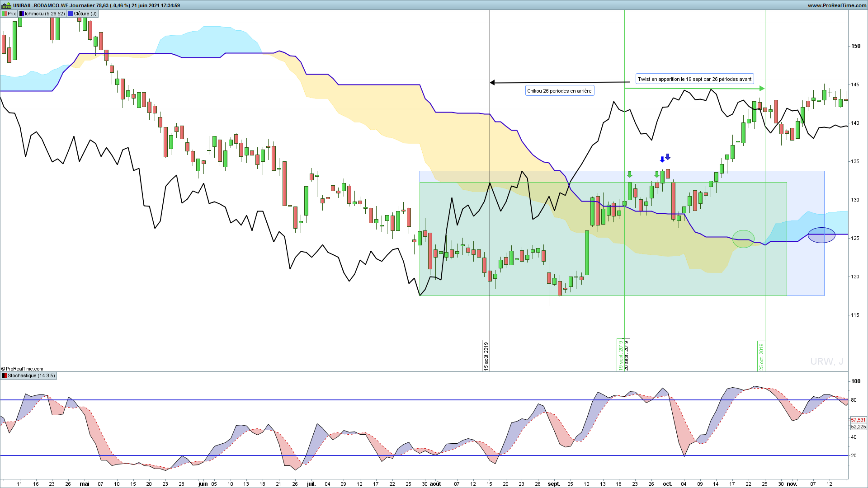Click the Clôture (J) blue color swatch
Image resolution: width=868 pixels, height=488 pixels.
point(71,14)
